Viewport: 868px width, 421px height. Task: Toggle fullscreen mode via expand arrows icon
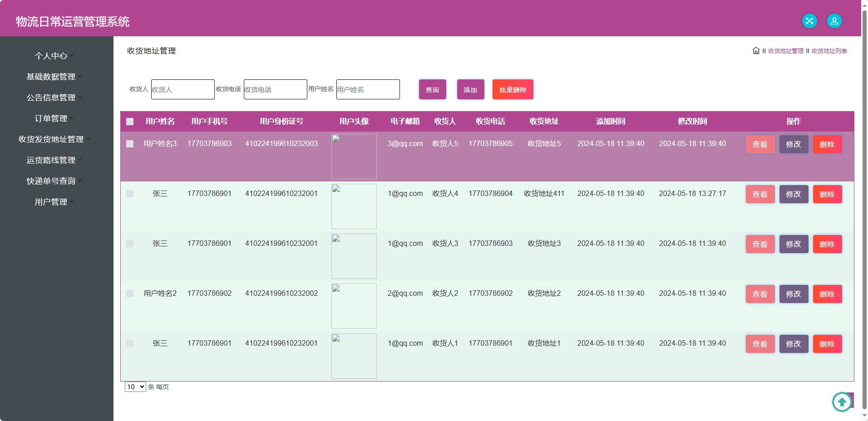(810, 20)
